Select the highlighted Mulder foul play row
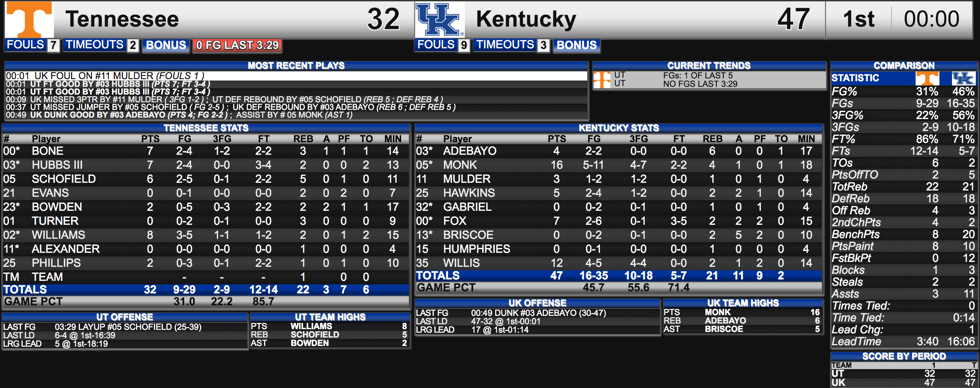The image size is (980, 388). [x=296, y=76]
